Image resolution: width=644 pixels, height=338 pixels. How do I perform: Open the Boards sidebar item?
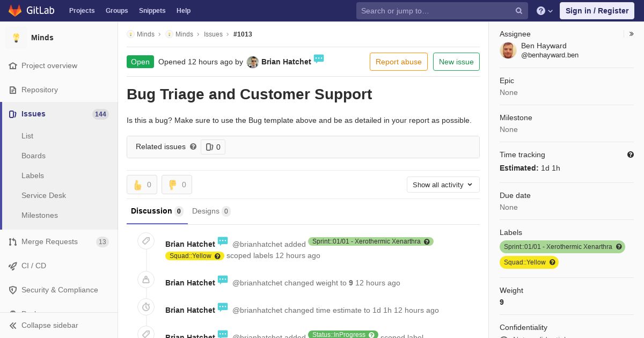[x=33, y=156]
